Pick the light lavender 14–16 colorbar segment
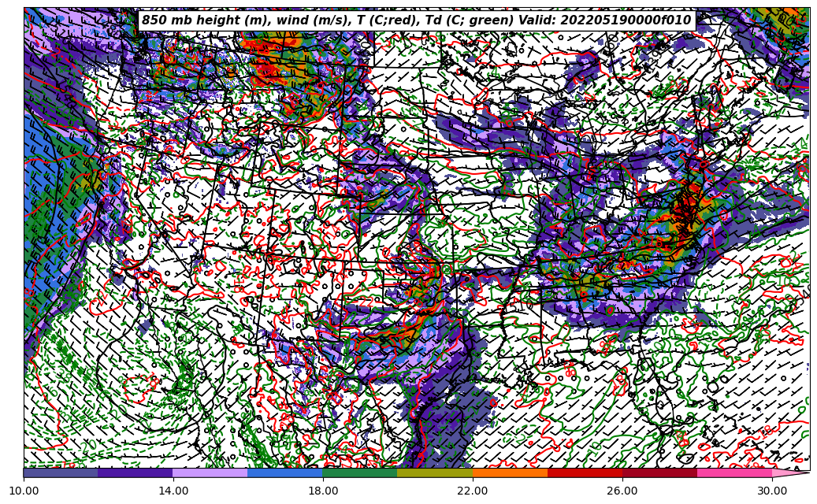The height and width of the screenshot is (504, 817). tap(210, 472)
